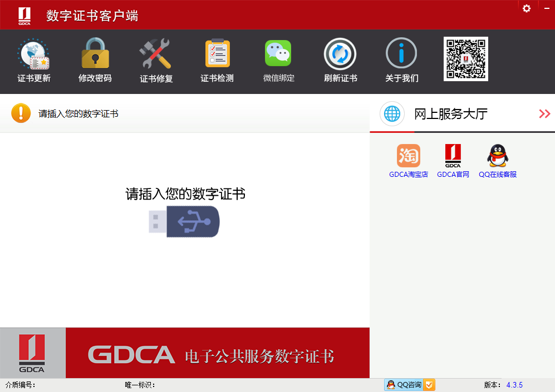Click the orange warning exclamation icon
Viewport: 555px width, 392px height.
point(21,113)
